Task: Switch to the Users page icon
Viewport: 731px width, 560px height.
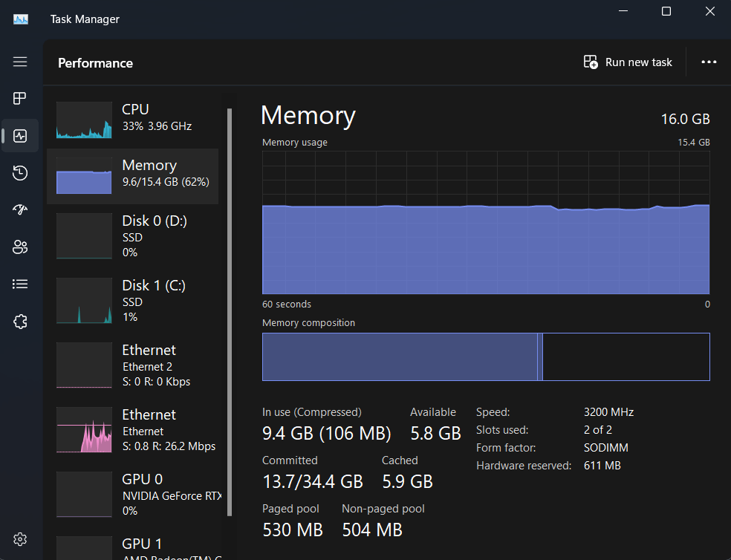Action: pyautogui.click(x=20, y=247)
